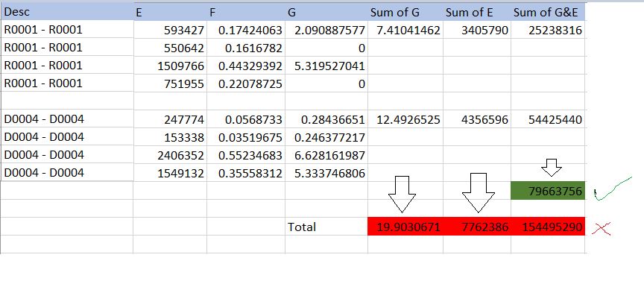Click cell with value 0.28436651
The width and height of the screenshot is (644, 281).
(x=326, y=119)
